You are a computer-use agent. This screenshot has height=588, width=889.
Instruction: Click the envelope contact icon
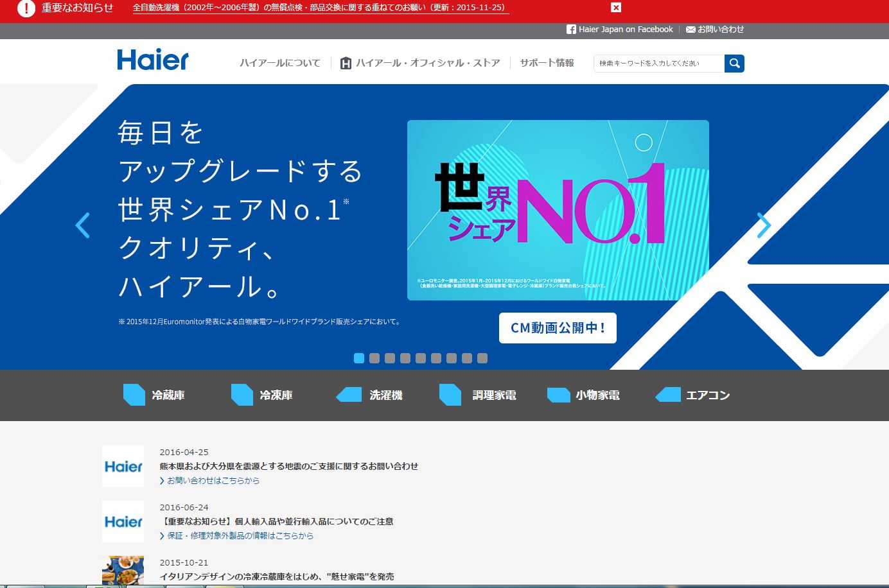point(691,30)
